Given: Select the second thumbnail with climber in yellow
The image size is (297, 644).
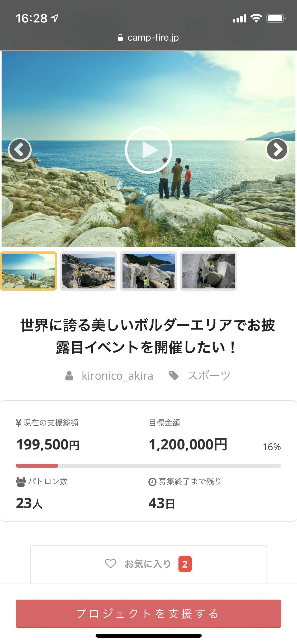Looking at the screenshot, I should point(88,271).
